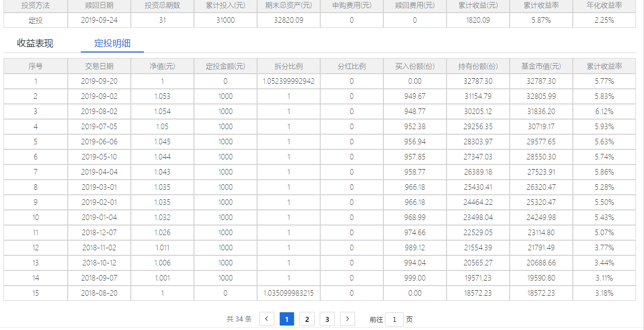Click the 持有份额(份) column header
644x330 pixels.
[x=478, y=66]
